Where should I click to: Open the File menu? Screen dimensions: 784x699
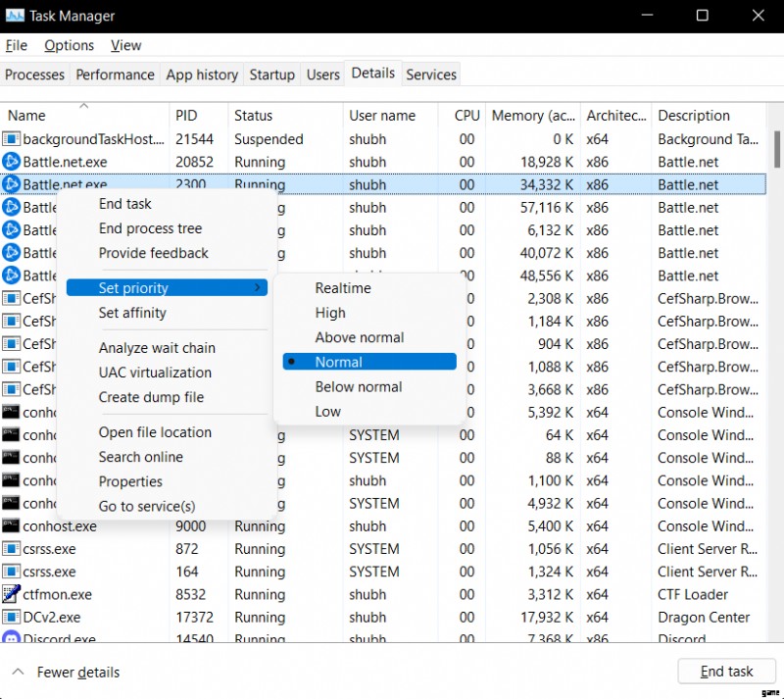[16, 45]
